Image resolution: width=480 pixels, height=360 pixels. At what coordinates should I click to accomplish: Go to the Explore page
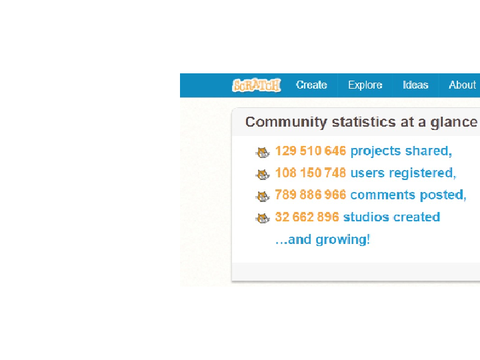tap(365, 85)
